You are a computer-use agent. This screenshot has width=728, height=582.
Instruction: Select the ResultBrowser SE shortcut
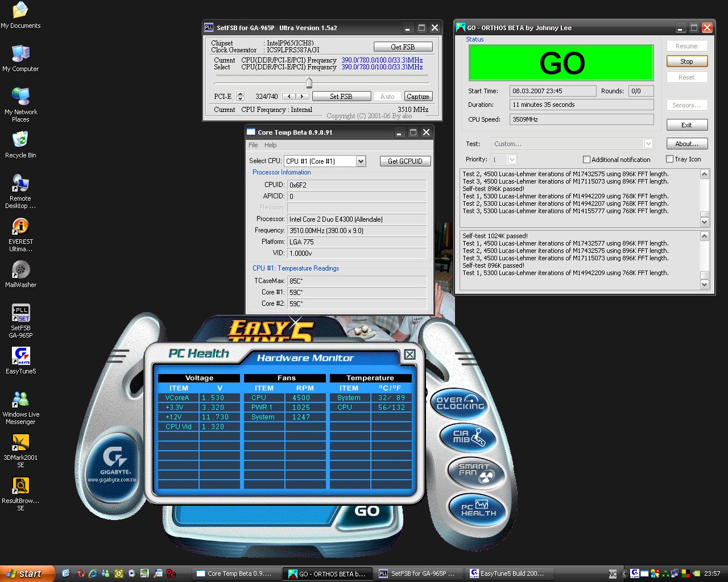(x=20, y=494)
